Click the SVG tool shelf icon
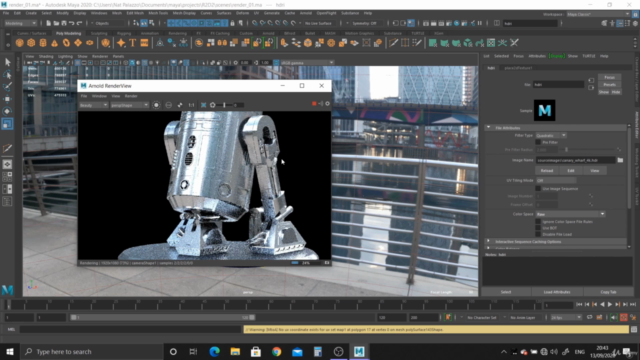This screenshot has width=640, height=360. 144,43
